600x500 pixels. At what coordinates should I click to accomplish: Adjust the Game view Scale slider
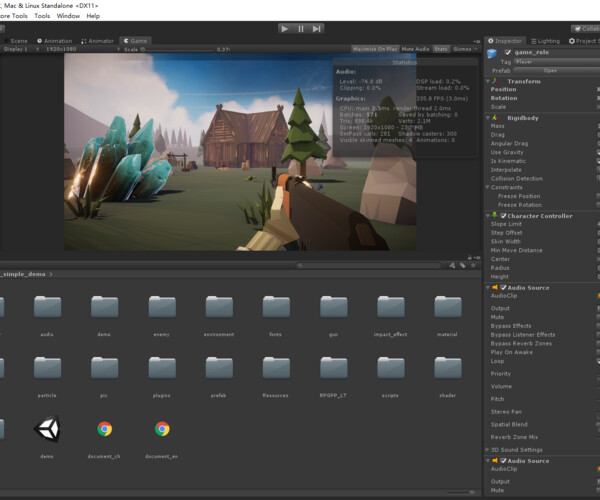point(178,49)
